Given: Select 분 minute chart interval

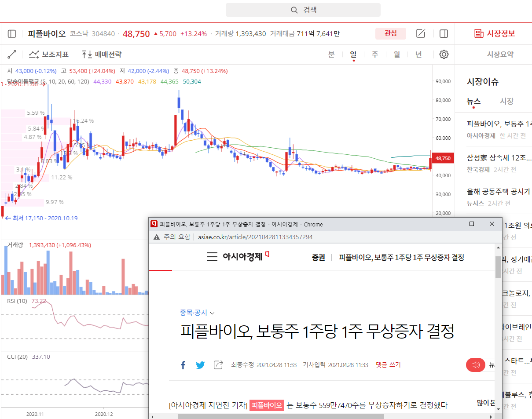Looking at the screenshot, I should click(331, 55).
